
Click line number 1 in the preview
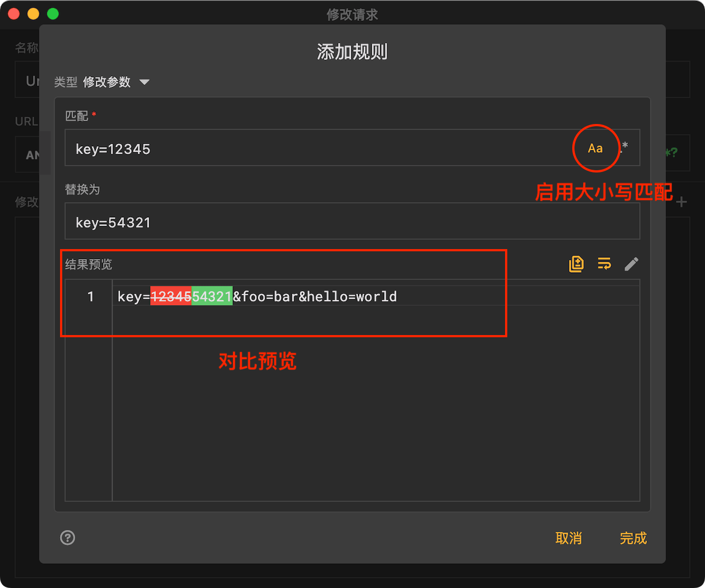(91, 296)
